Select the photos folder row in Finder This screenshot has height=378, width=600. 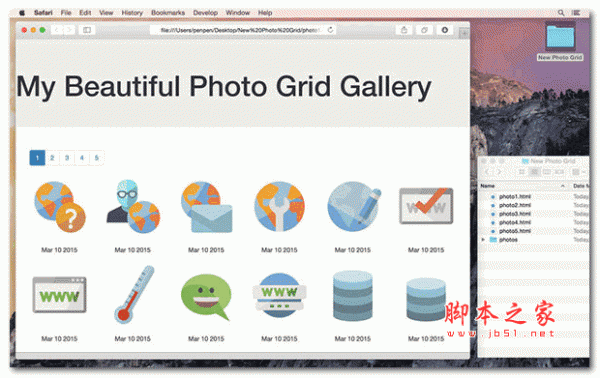pyautogui.click(x=534, y=240)
